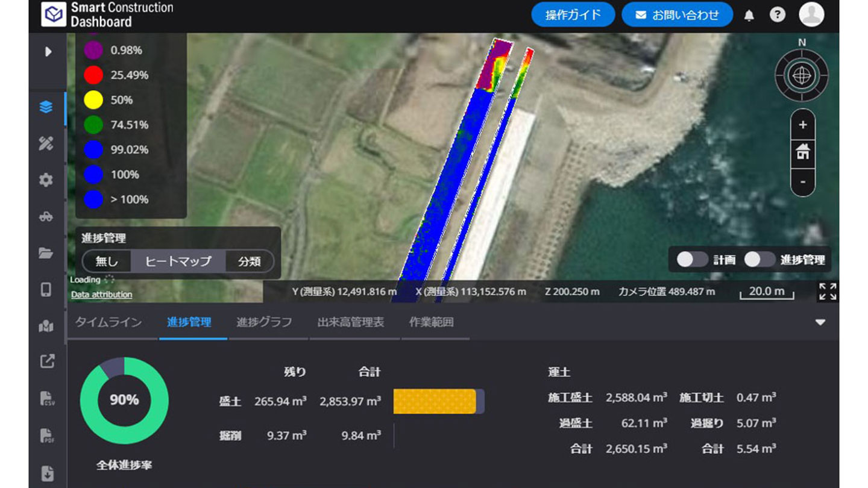Image resolution: width=868 pixels, height=488 pixels.
Task: Toggle fullscreen map view
Action: pos(827,292)
